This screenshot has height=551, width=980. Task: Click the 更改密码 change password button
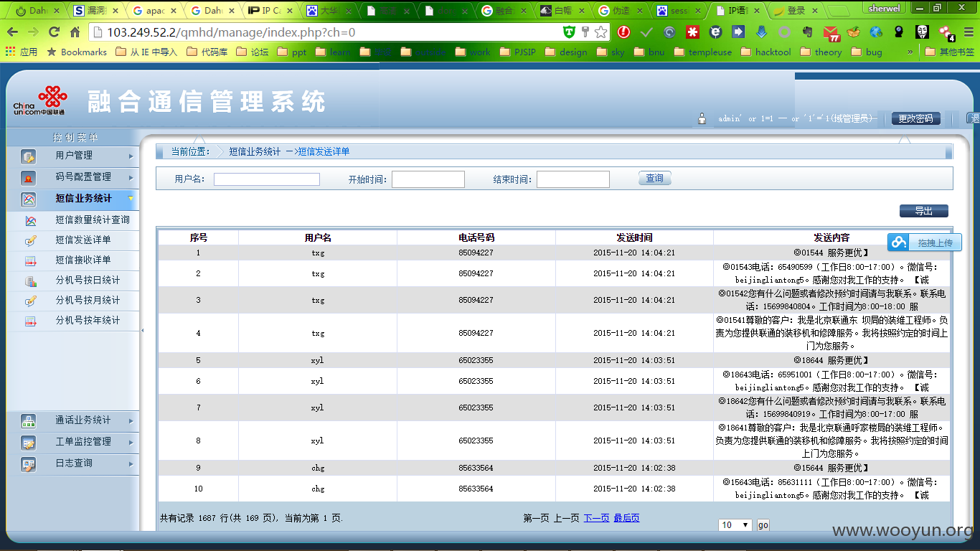(x=916, y=118)
